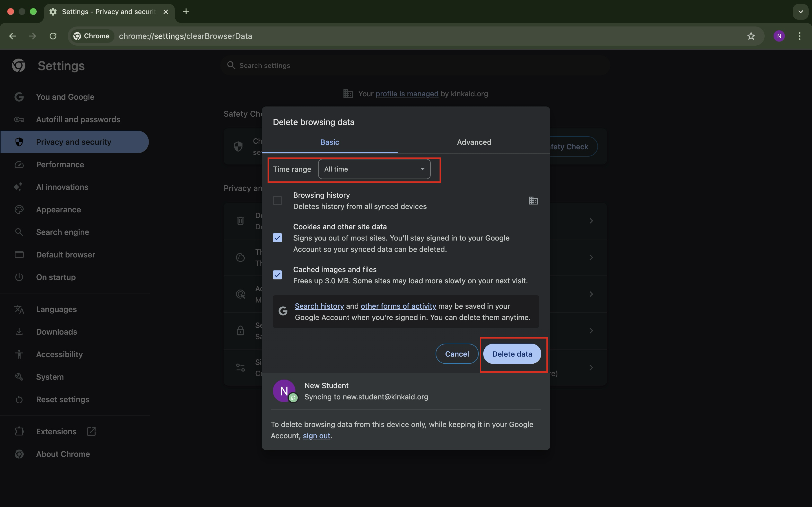Open the Chrome three-dot menu

click(799, 36)
